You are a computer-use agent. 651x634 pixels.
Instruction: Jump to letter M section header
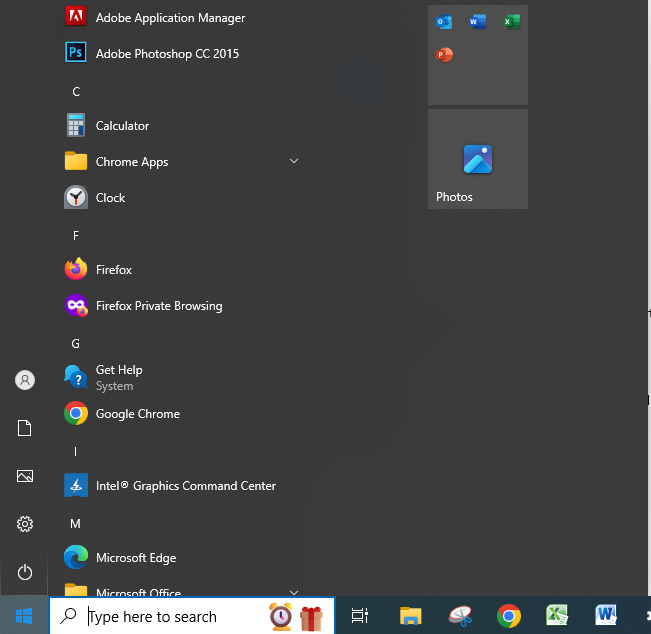[x=75, y=524]
